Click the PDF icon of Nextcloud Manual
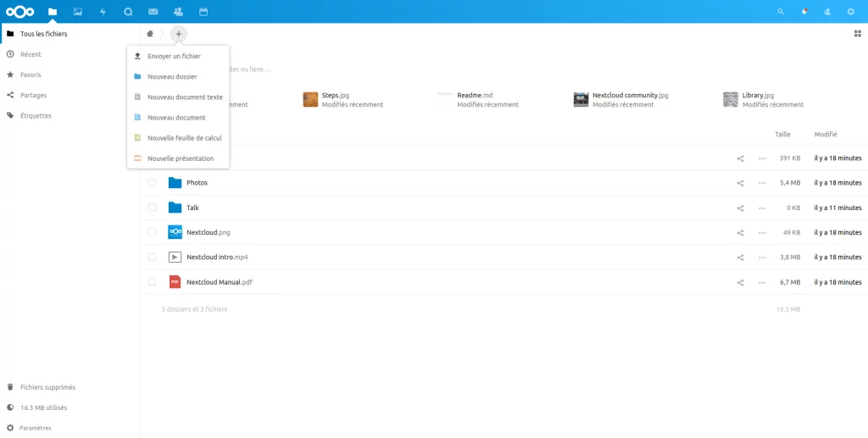This screenshot has width=868, height=438. coord(175,282)
